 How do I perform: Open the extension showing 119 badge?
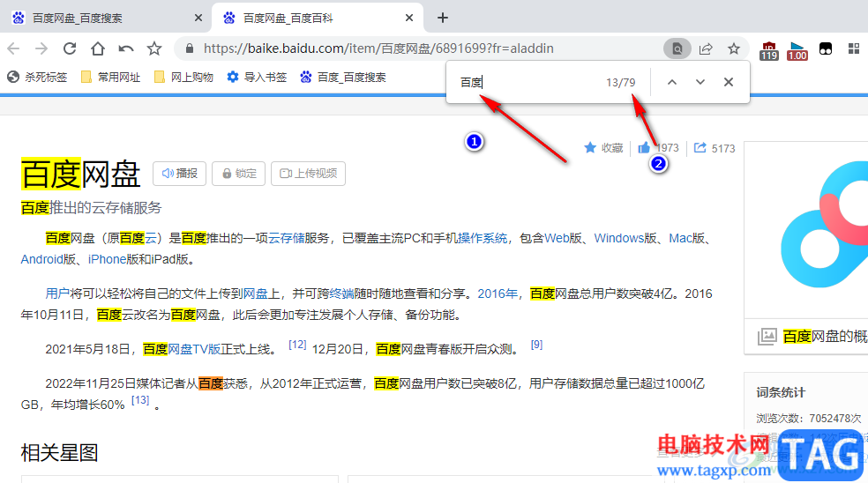(x=769, y=50)
